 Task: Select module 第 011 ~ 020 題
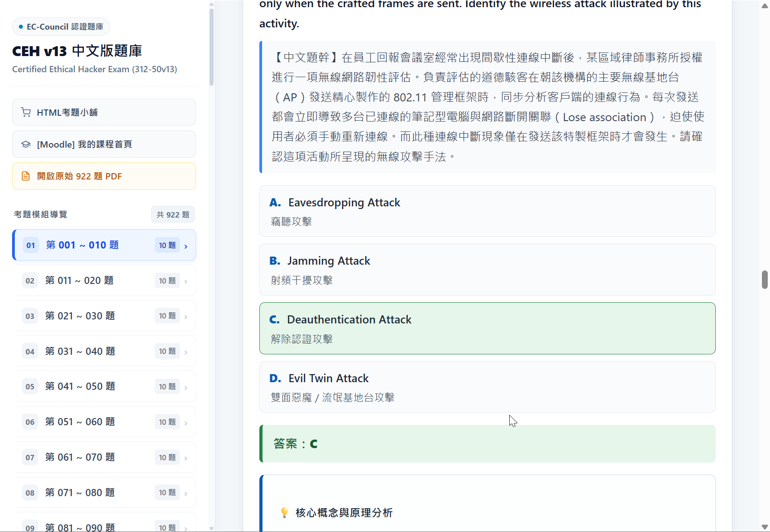(105, 280)
